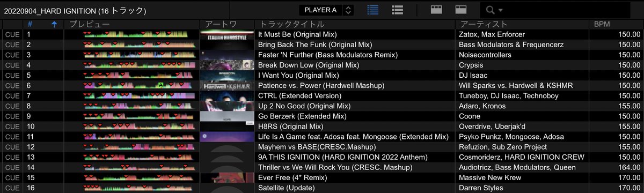The width and height of the screenshot is (644, 193).
Task: Click CUE for track 1
Action: point(12,34)
